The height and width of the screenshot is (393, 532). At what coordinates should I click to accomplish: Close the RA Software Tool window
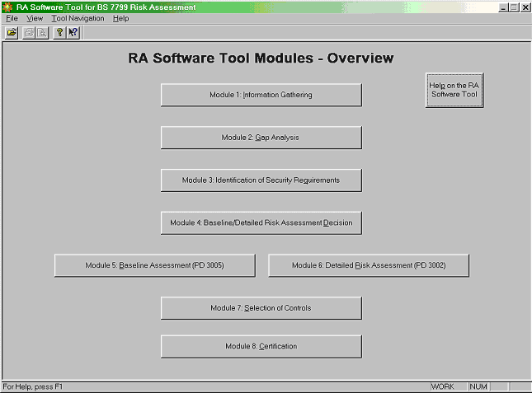click(x=525, y=7)
